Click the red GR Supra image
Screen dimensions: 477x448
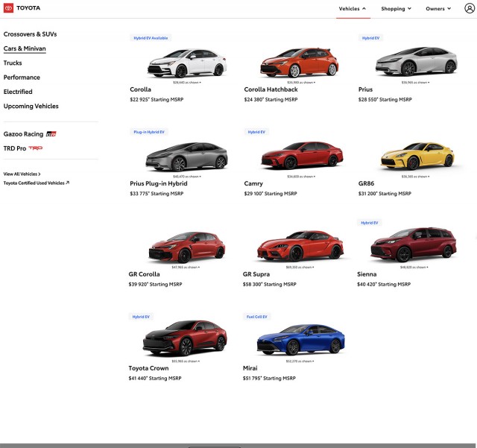pos(300,246)
